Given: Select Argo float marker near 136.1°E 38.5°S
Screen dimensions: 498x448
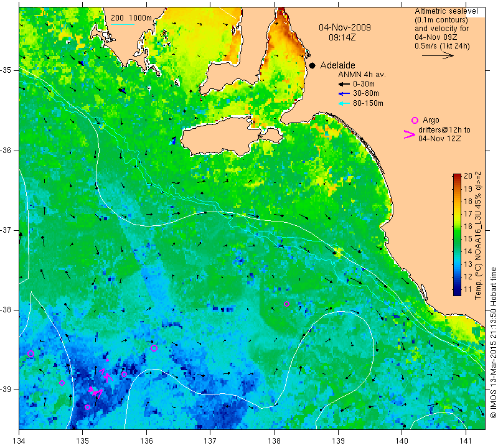Looking at the screenshot, I should [154, 348].
